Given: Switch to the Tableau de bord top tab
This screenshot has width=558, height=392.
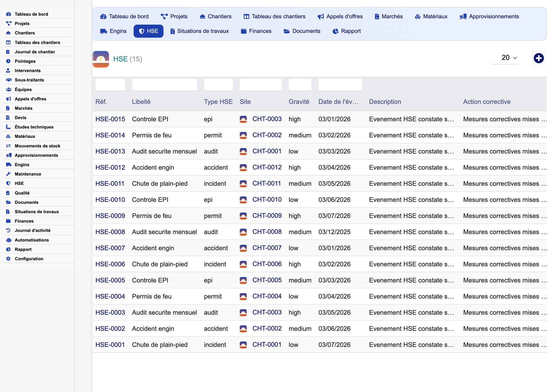Looking at the screenshot, I should (x=124, y=16).
